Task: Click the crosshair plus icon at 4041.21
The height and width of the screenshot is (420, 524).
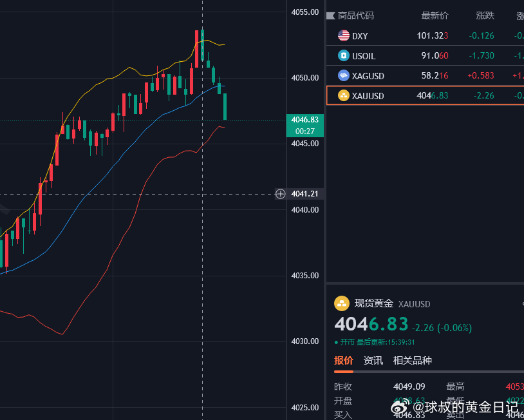Action: point(280,194)
